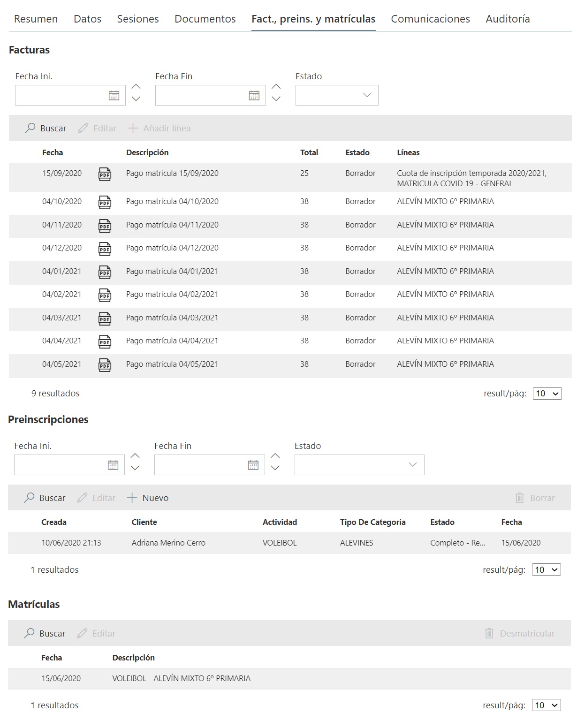Open PDF for invoice dated 04/05/2021

click(105, 365)
